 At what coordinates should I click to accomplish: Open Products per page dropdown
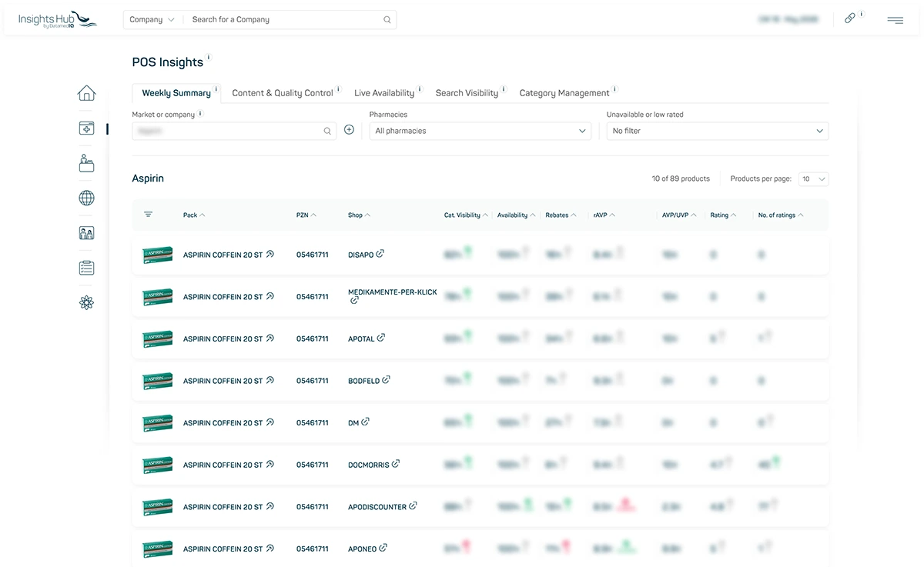click(x=814, y=179)
